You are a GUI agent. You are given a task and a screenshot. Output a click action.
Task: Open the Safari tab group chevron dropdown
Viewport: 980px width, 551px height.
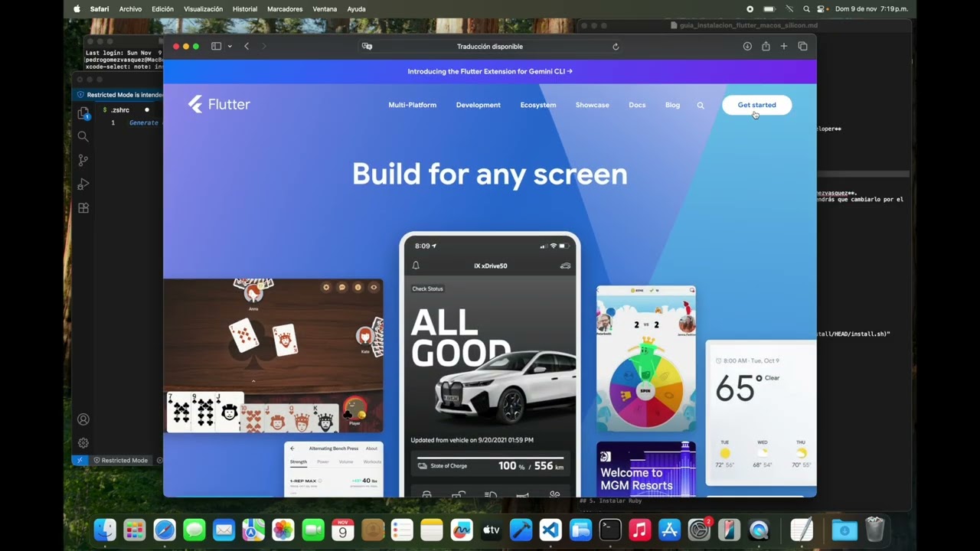tap(229, 47)
